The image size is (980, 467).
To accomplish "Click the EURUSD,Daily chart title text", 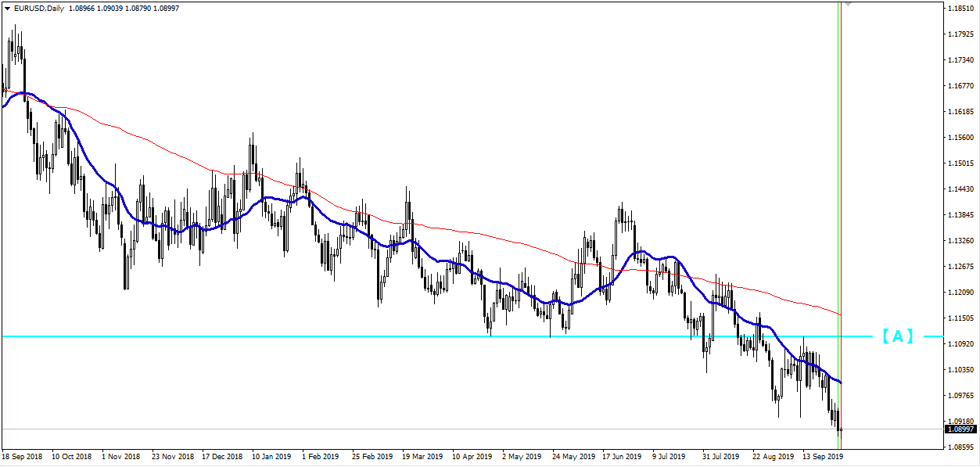I will [40, 9].
